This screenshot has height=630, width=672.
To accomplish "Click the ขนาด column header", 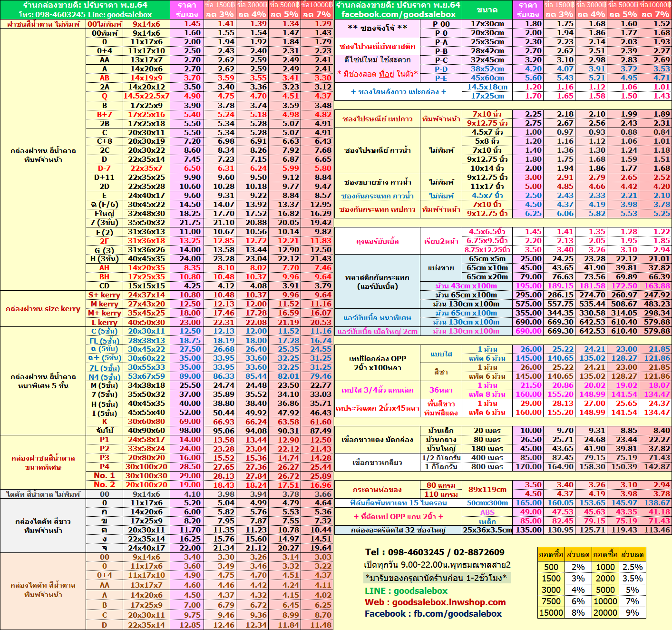I will pyautogui.click(x=487, y=10).
